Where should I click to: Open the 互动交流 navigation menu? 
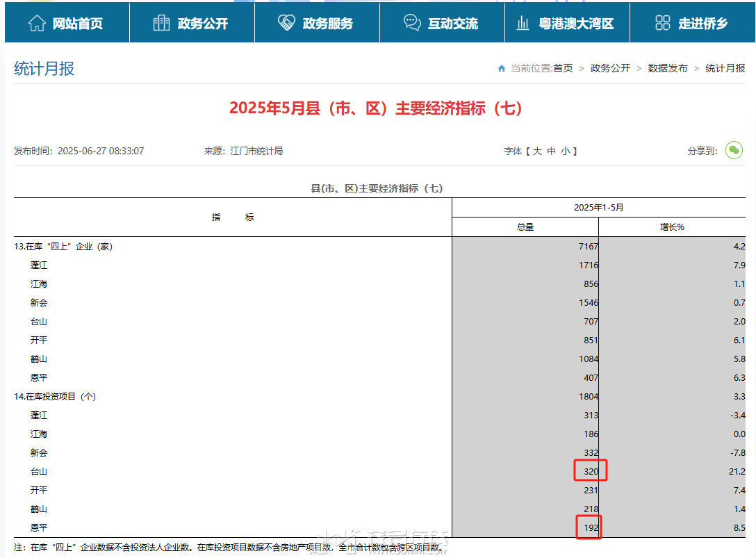pos(442,23)
